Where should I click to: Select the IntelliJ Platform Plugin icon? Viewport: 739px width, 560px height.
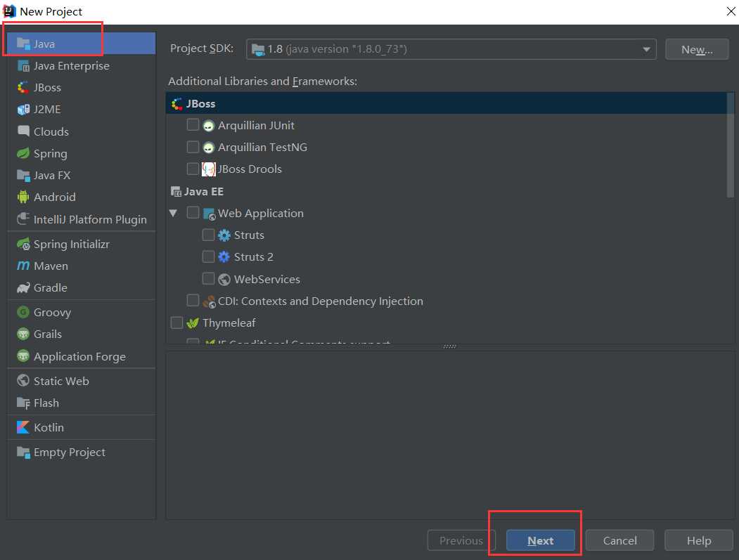(x=23, y=219)
